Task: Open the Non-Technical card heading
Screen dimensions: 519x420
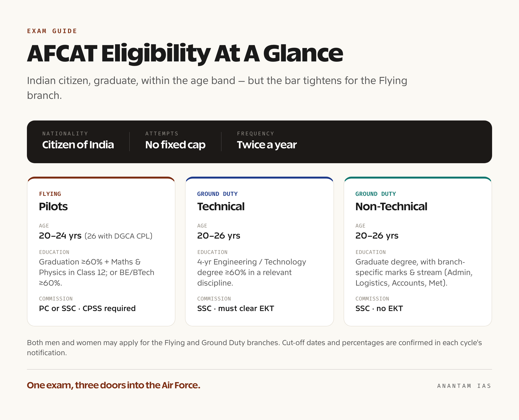Action: (x=391, y=207)
